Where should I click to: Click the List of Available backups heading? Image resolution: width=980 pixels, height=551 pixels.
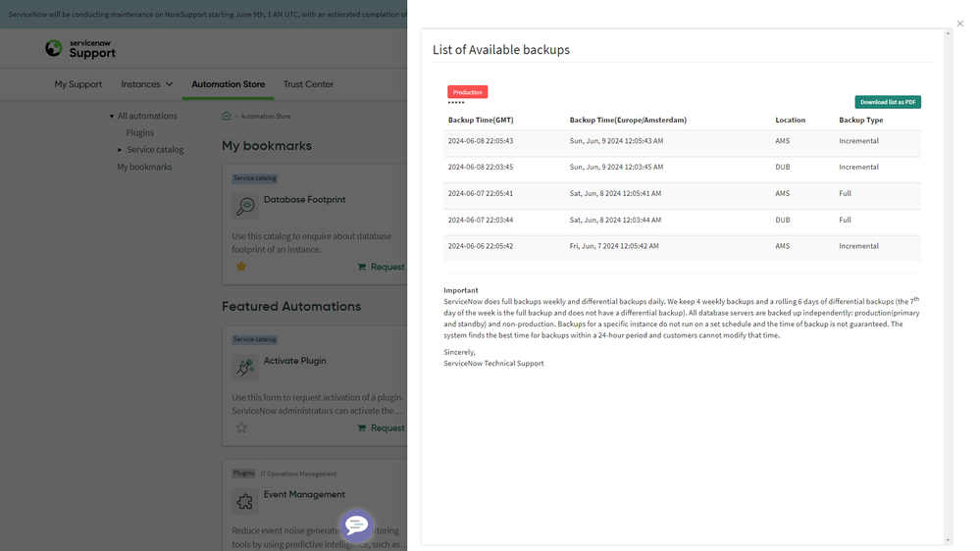[501, 50]
